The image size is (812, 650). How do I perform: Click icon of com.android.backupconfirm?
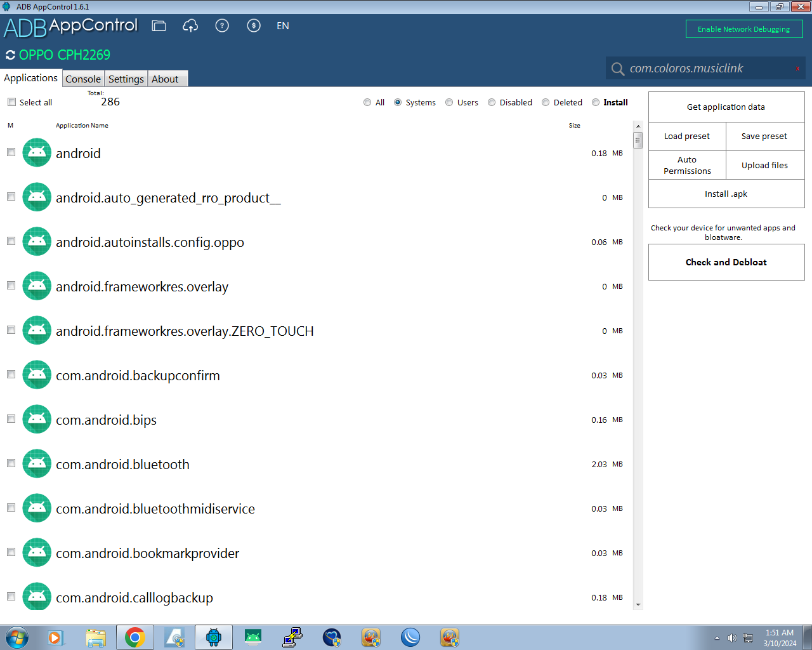37,375
